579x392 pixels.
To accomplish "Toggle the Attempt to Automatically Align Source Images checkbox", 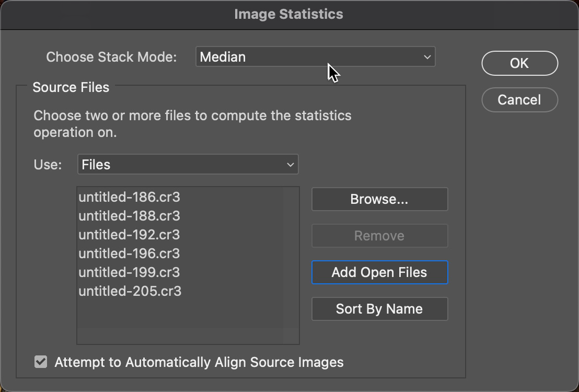I will pos(41,362).
